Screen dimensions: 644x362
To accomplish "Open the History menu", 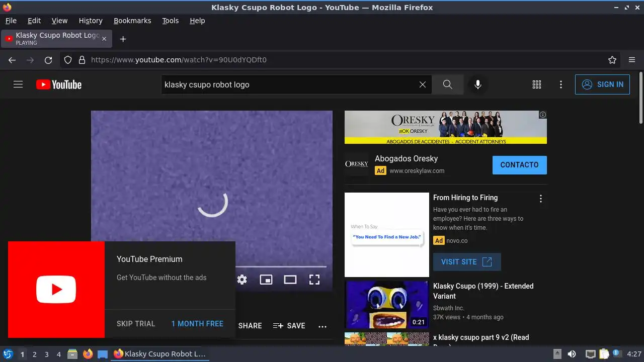I will [x=91, y=21].
